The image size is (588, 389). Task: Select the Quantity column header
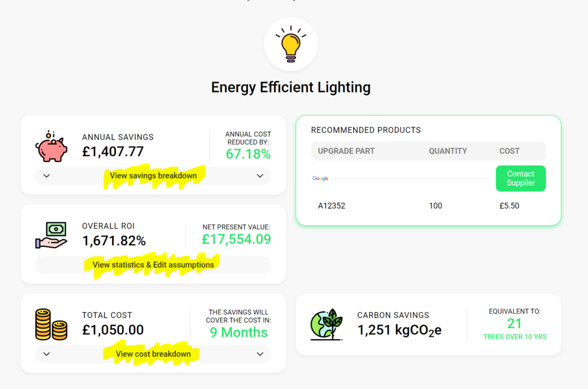[x=448, y=151]
